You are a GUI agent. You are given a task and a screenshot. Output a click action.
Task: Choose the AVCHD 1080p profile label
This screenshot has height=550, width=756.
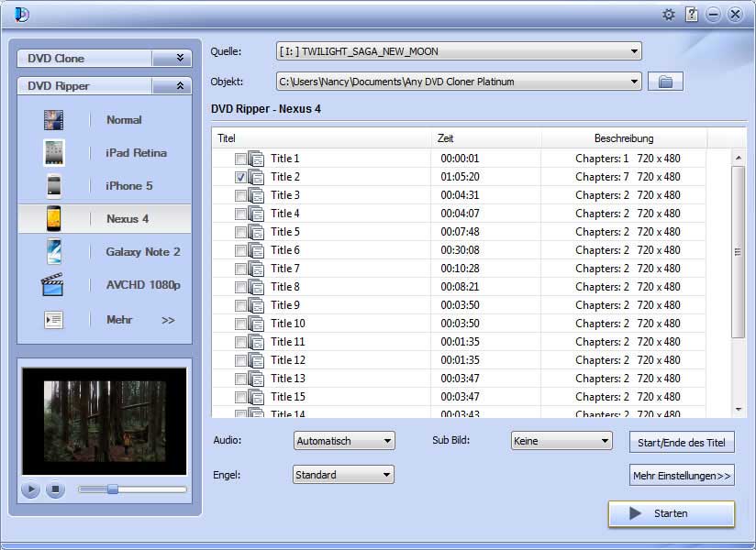[x=143, y=285]
